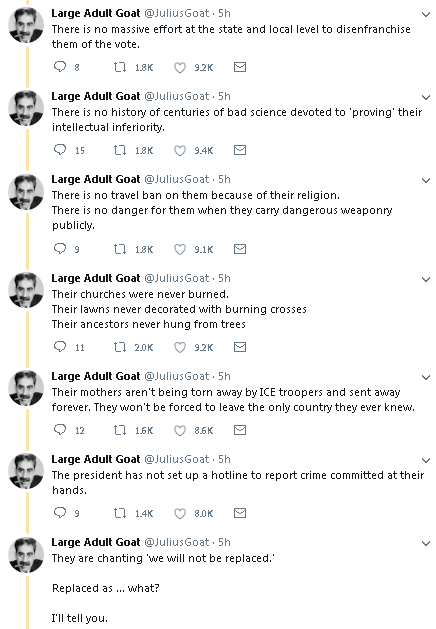
Task: Like the tweet about the travel ban
Action: pyautogui.click(x=180, y=249)
